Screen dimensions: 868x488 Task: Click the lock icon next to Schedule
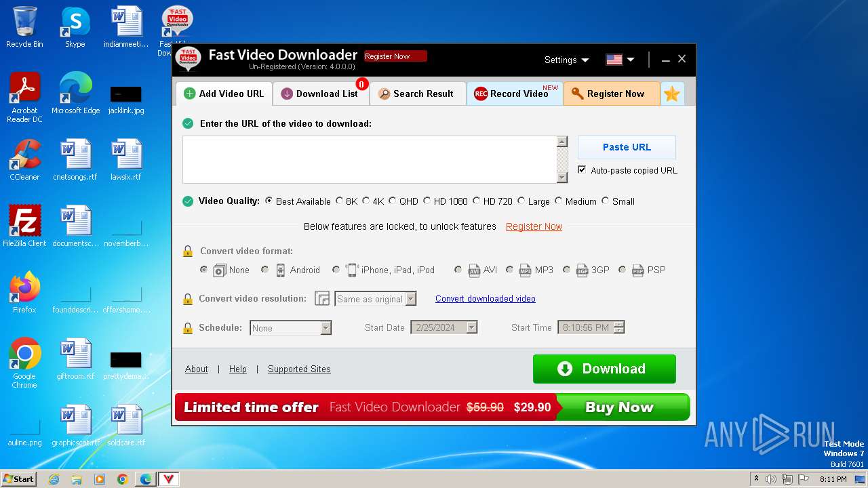click(188, 328)
